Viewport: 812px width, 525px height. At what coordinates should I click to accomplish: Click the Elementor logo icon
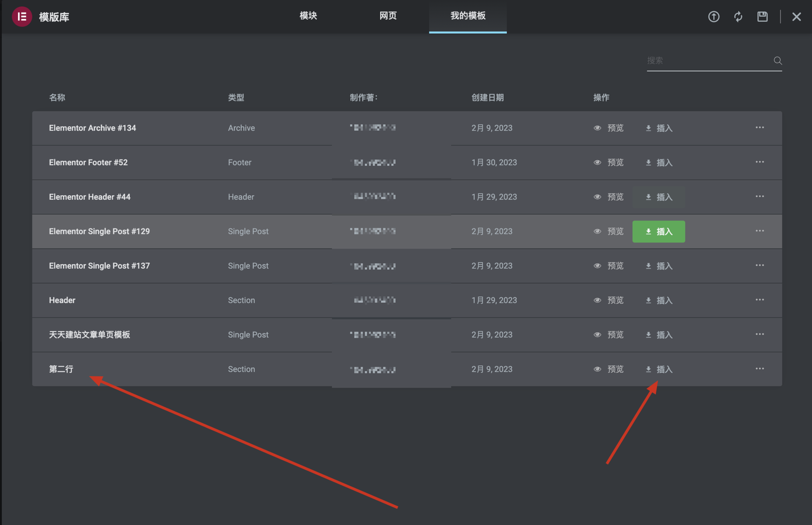(22, 16)
